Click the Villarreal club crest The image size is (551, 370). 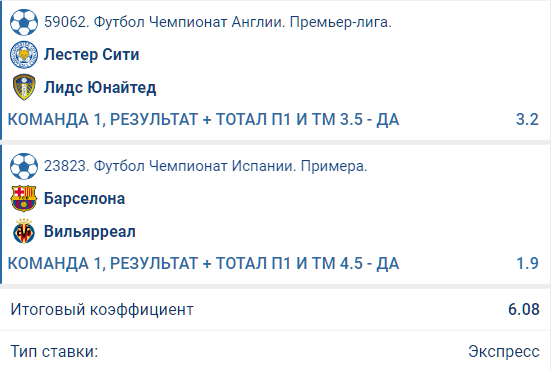pyautogui.click(x=24, y=231)
